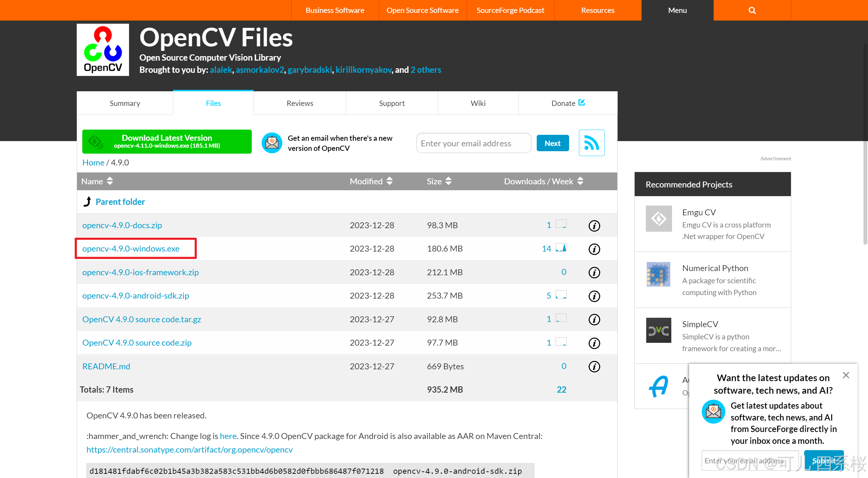Open the top Menu item
868x478 pixels.
click(677, 10)
